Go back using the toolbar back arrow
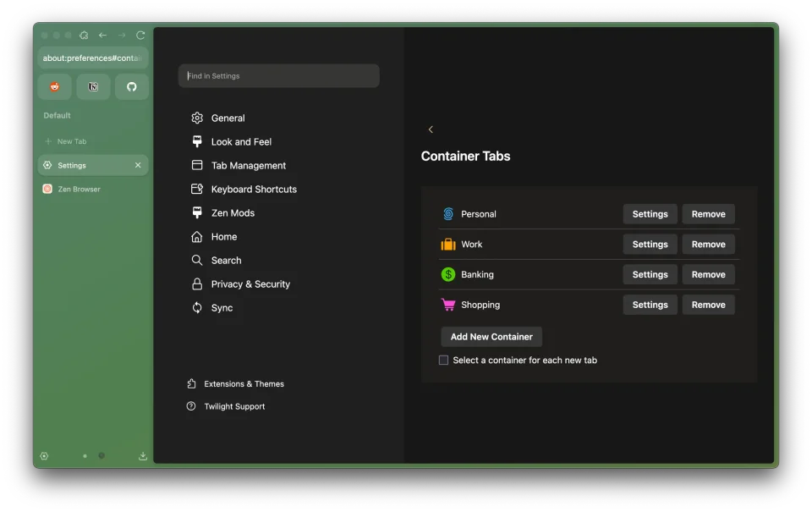This screenshot has height=512, width=812. (x=102, y=36)
